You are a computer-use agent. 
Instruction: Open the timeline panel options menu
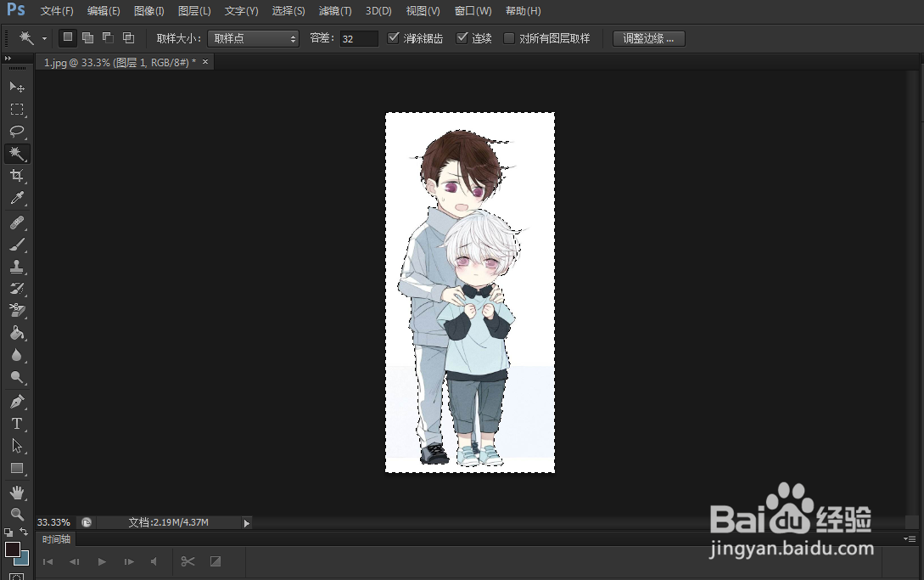coord(910,538)
